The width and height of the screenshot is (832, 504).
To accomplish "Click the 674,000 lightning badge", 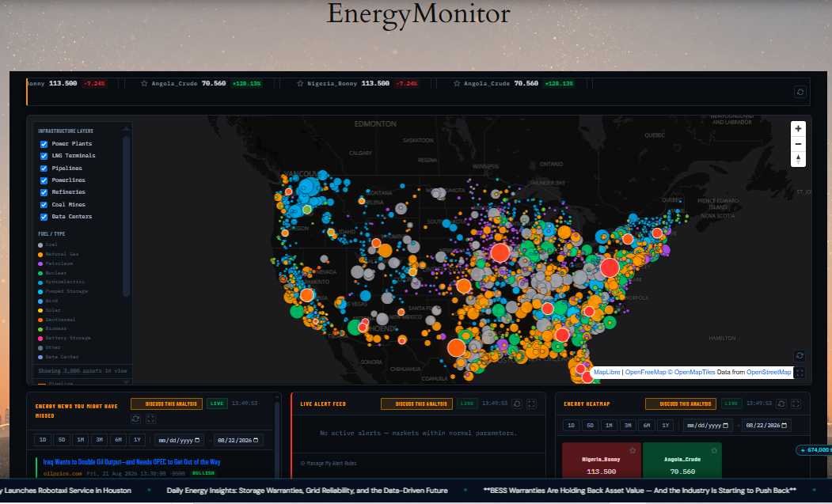I will click(x=814, y=450).
